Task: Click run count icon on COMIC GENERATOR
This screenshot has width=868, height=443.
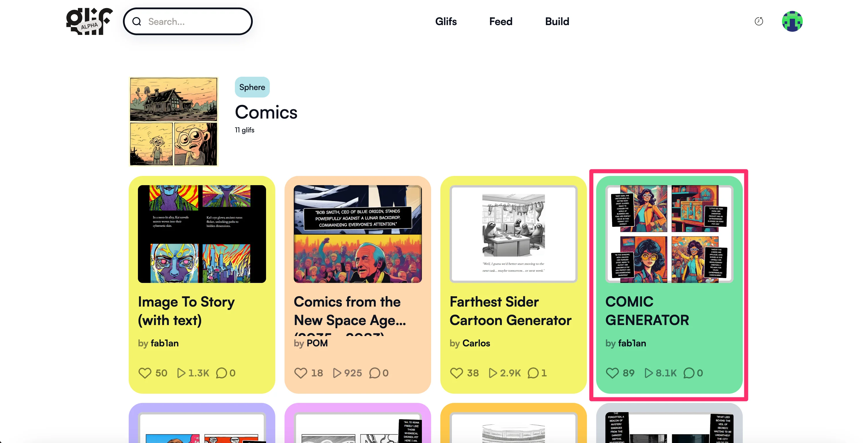Action: (648, 373)
